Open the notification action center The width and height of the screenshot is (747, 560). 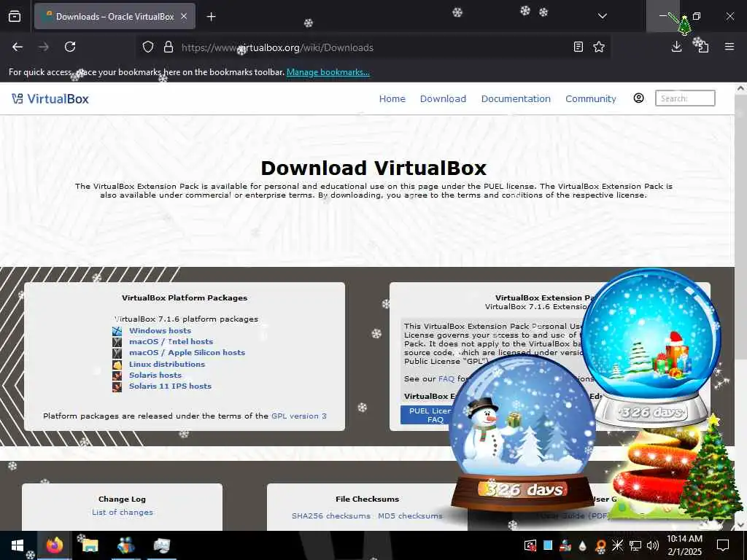(x=723, y=545)
